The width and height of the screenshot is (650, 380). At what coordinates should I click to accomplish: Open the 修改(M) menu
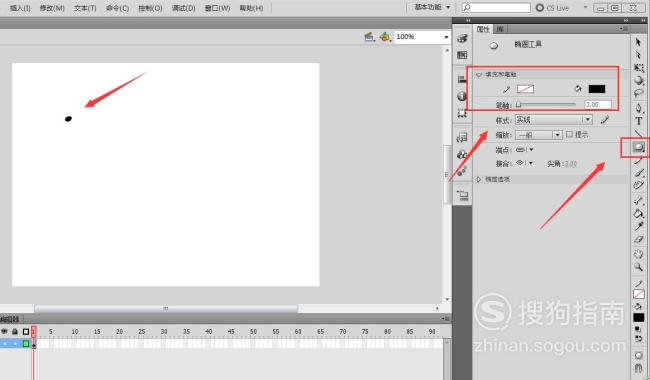[52, 8]
